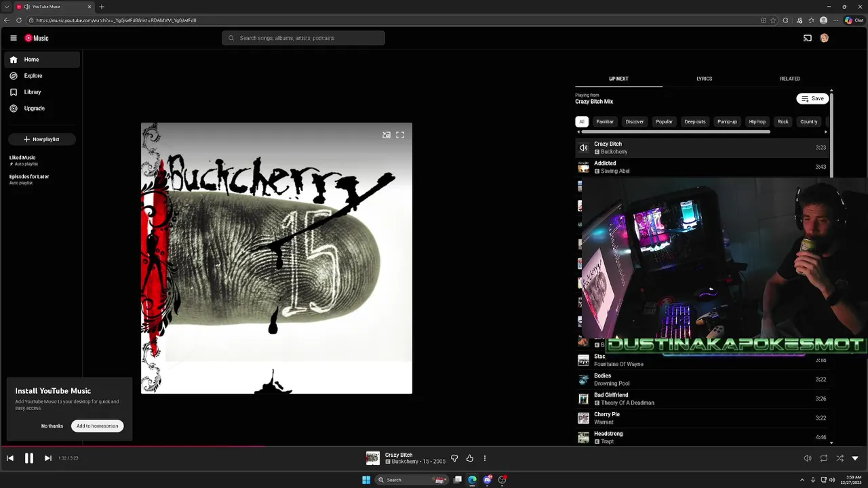Viewport: 868px width, 488px height.
Task: Click the Cast to device icon
Action: coord(808,38)
